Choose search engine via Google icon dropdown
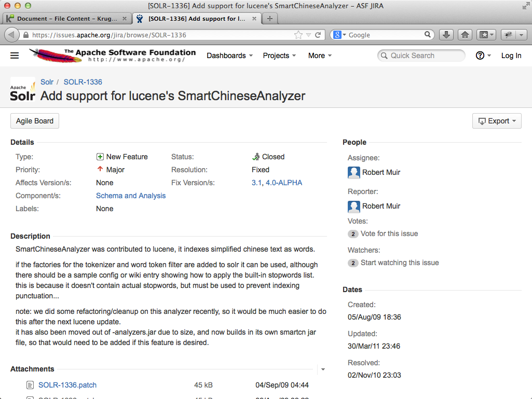The width and height of the screenshot is (532, 399). [339, 35]
